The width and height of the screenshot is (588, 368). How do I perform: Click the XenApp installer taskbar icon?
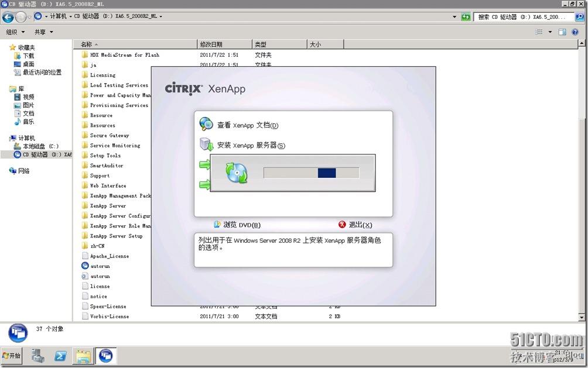click(x=106, y=356)
